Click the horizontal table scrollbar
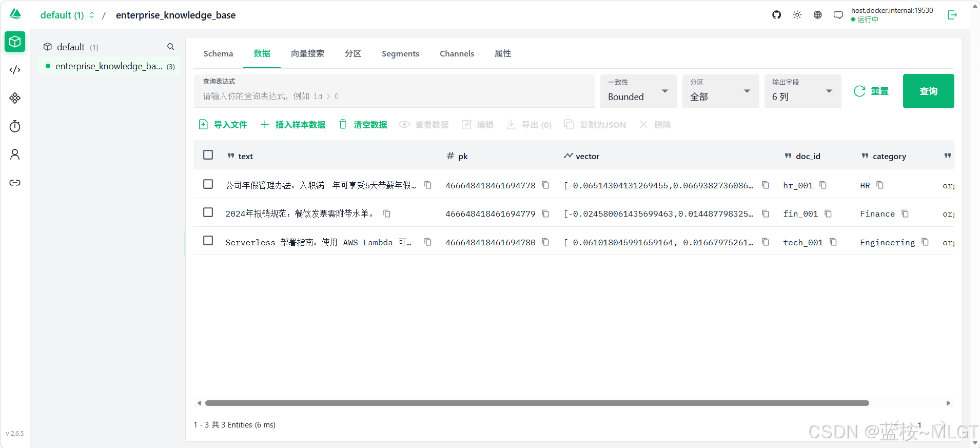 coord(537,403)
